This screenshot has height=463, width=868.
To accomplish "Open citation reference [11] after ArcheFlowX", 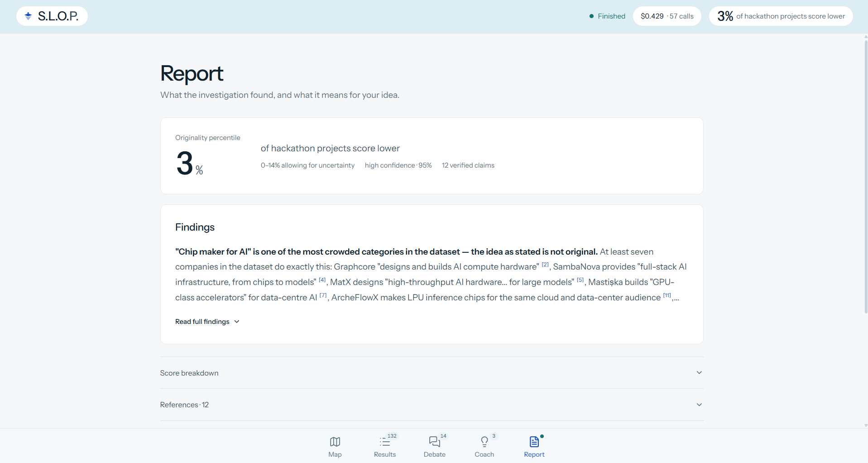I will point(667,295).
